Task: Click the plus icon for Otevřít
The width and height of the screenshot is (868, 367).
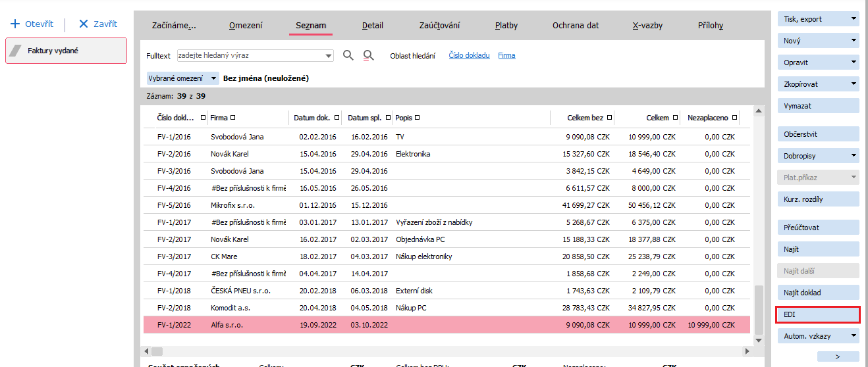Action: point(16,24)
